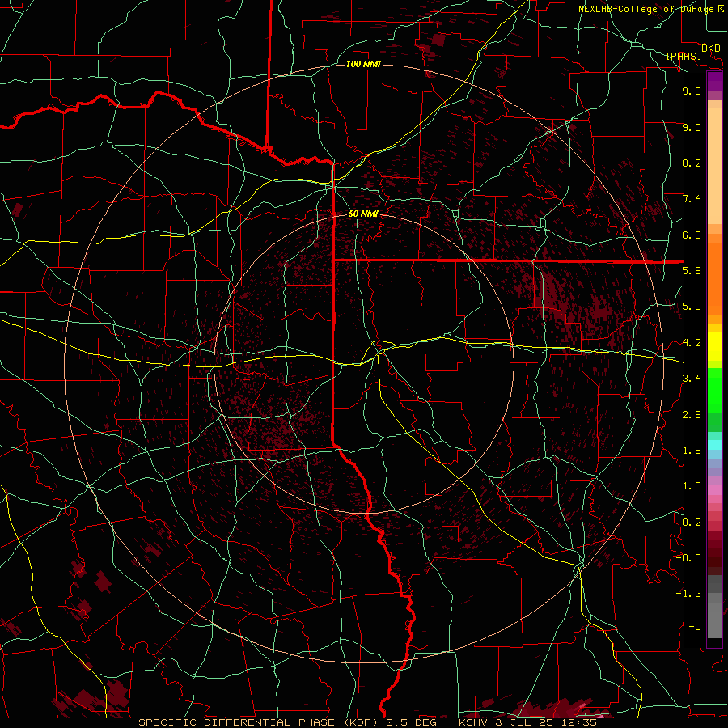Viewport: 728px width, 728px height.
Task: Select the 6.6 value on color scale
Action: click(692, 235)
